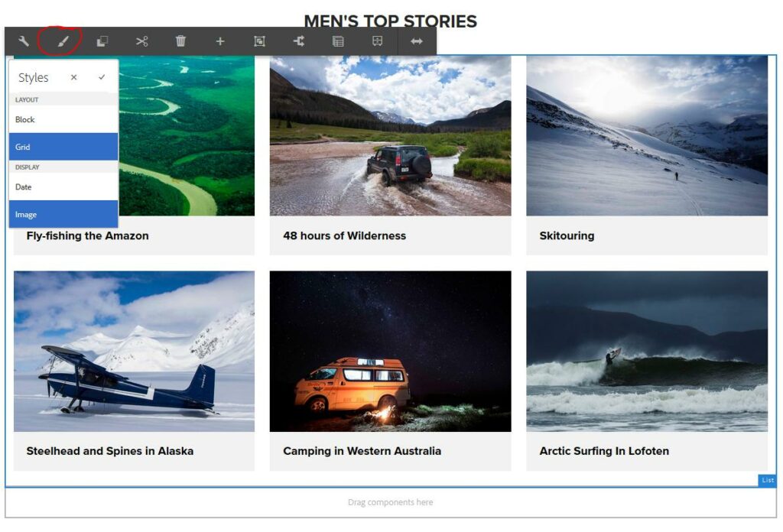Click the Layout horizontal arrows icon

[417, 41]
